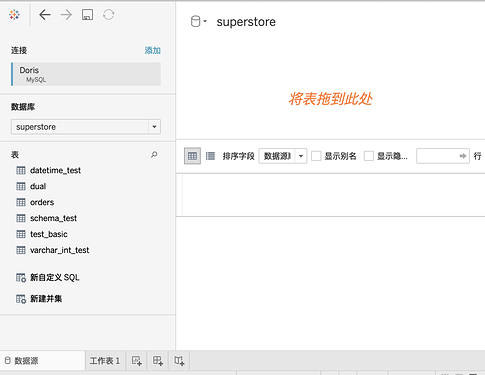Screen dimensions: 485x375
Task: Click the 新建并集 union icon
Action: (x=21, y=299)
